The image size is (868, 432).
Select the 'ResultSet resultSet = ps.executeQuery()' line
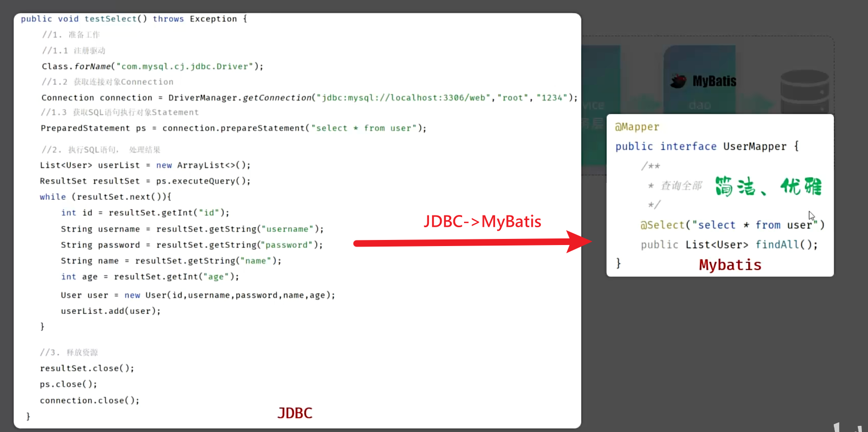pyautogui.click(x=146, y=181)
